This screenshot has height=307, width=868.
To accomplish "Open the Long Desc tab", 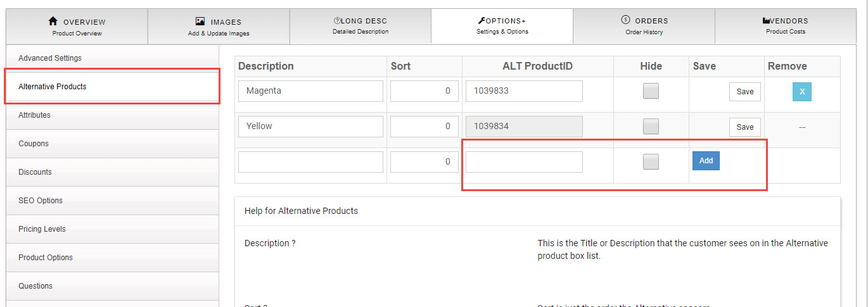I will click(x=361, y=26).
